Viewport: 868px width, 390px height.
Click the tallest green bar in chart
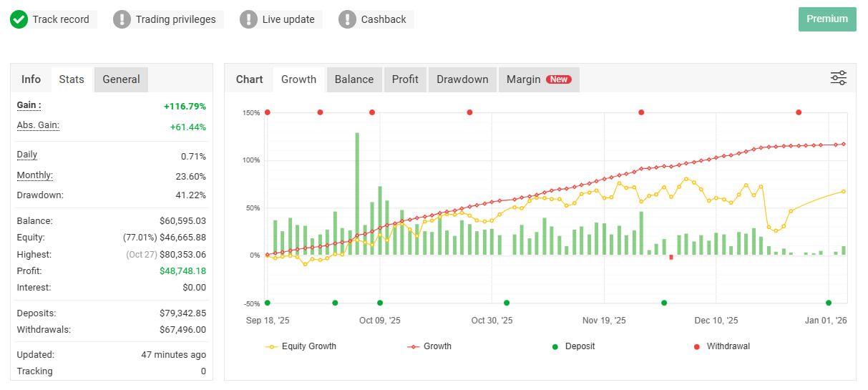357,193
